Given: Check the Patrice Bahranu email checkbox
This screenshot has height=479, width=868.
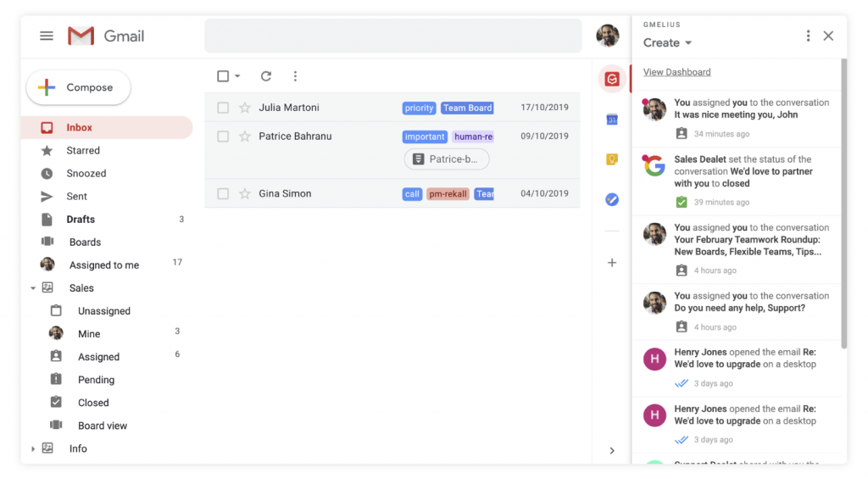Looking at the screenshot, I should click(x=223, y=136).
